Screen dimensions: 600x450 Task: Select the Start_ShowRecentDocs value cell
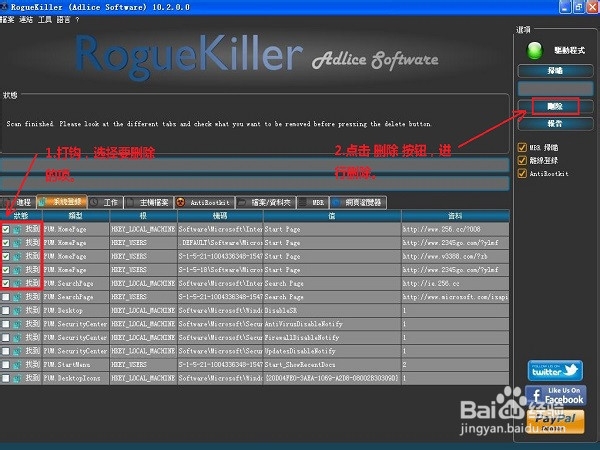coord(332,365)
